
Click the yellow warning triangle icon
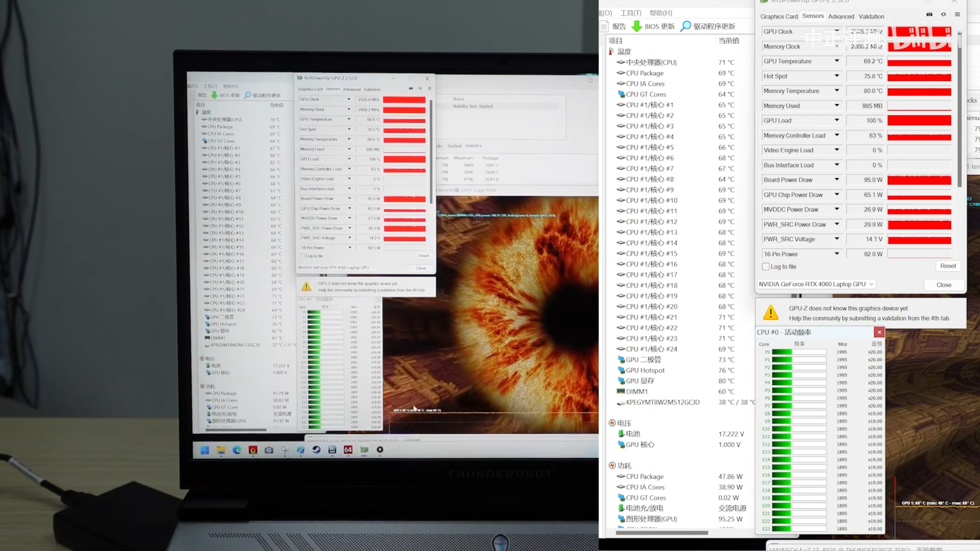point(771,312)
